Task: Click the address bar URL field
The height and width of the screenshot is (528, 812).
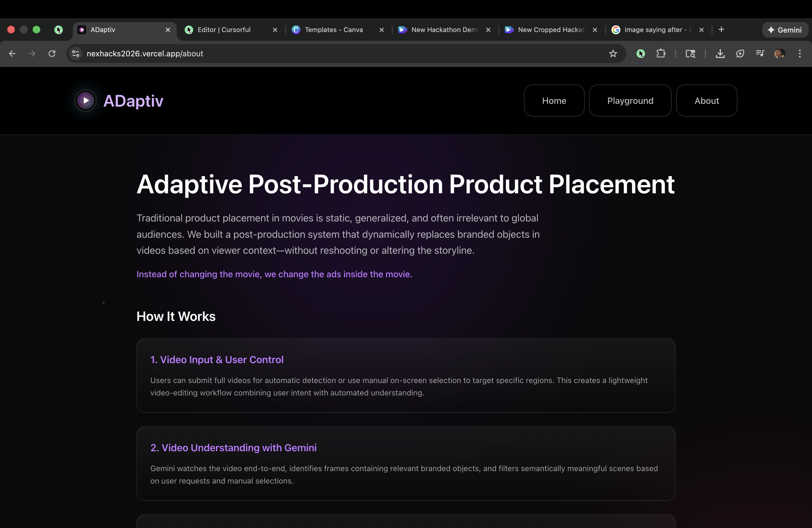Action: (307, 54)
